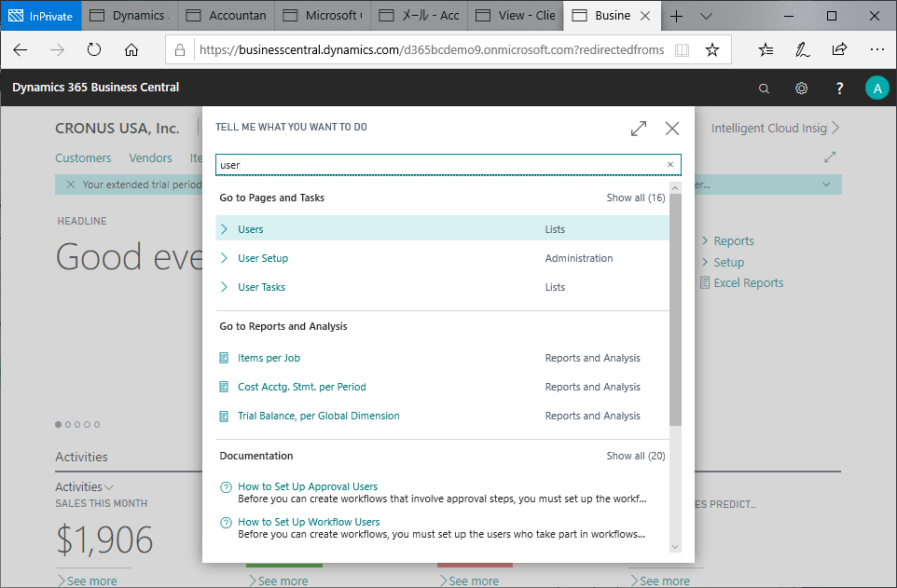
Task: Open Customers in navigation menu
Action: pyautogui.click(x=83, y=157)
